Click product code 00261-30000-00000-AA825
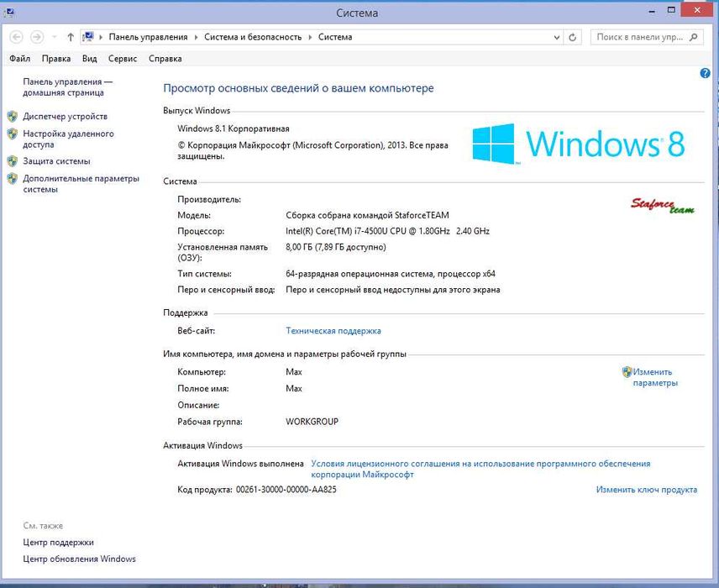719x588 pixels. tap(286, 490)
